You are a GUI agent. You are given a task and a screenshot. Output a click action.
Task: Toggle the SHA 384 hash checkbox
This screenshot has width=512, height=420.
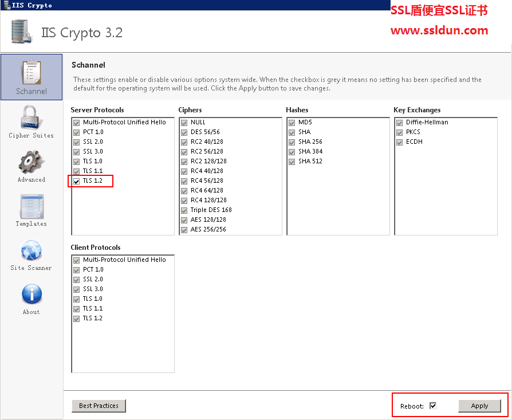(292, 152)
